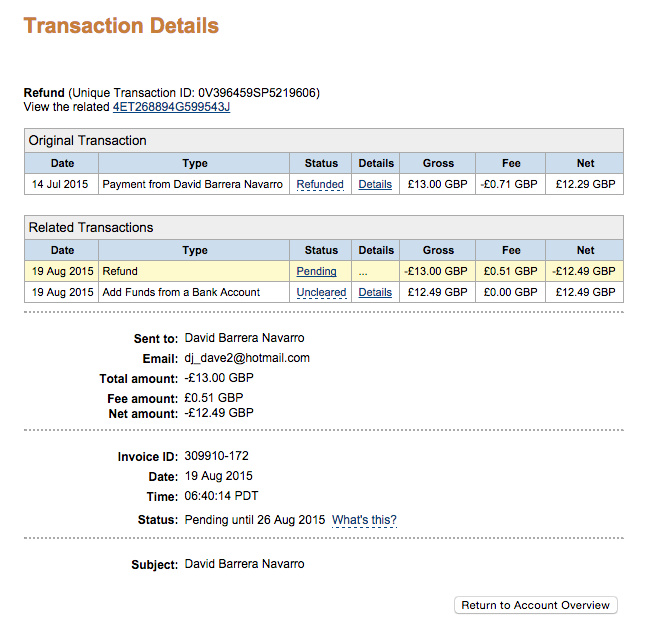Click the Original Transaction table header
This screenshot has width=649, height=626.
[x=88, y=141]
